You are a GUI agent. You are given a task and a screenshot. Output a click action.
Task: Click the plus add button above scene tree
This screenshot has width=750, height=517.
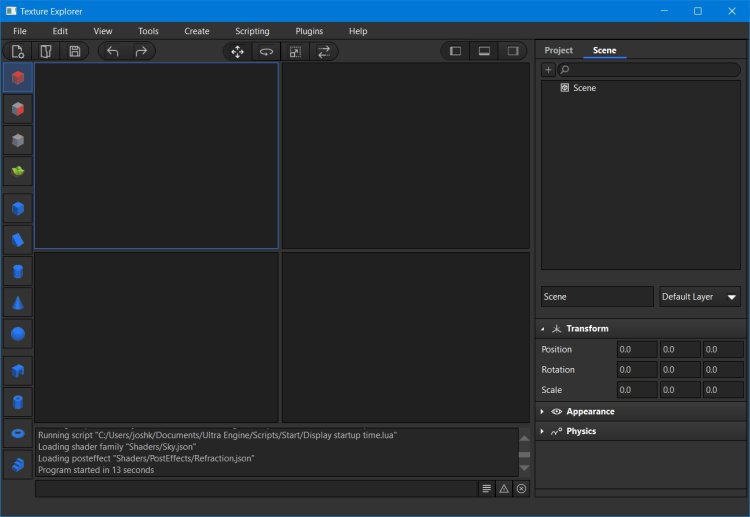548,70
